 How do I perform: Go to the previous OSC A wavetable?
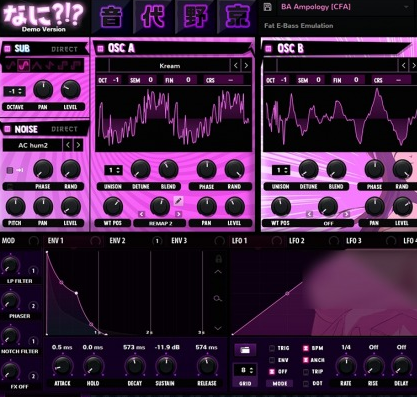(x=236, y=66)
